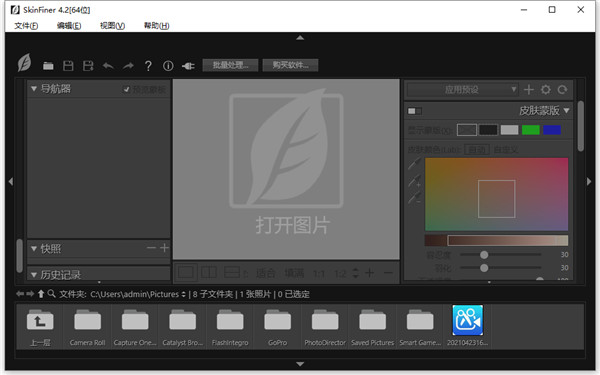Screen dimensions: 600x375
Task: Click the Fit zoom button
Action: point(265,273)
